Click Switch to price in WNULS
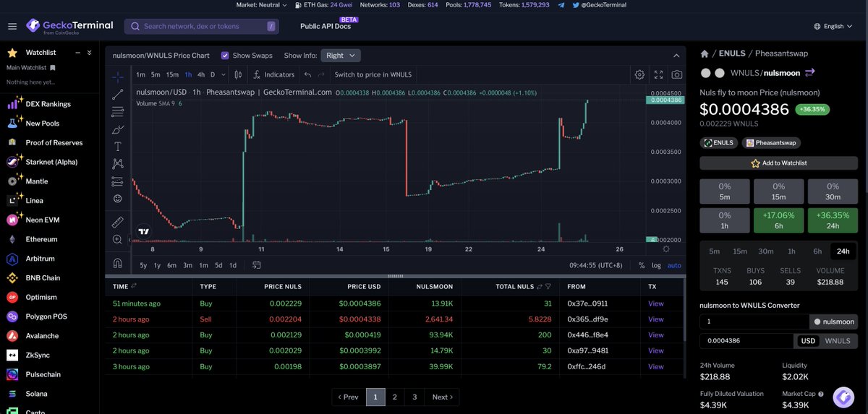Viewport: 868px width, 414px height. [x=373, y=74]
